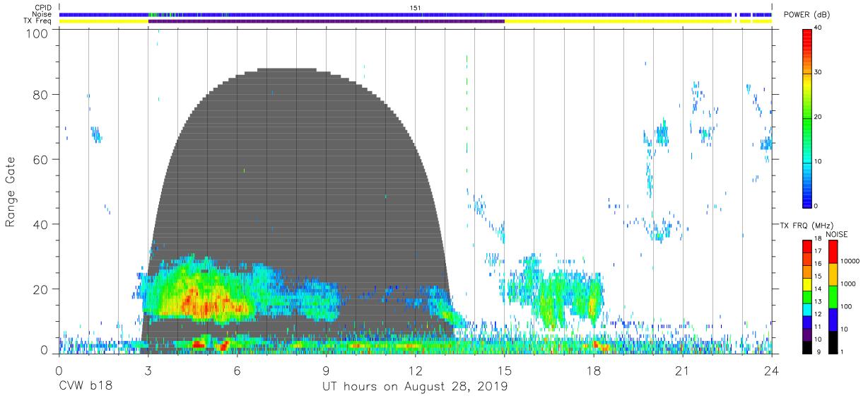Click the 14 tick on TX FRQ legend
The width and height of the screenshot is (868, 401).
[x=819, y=289]
